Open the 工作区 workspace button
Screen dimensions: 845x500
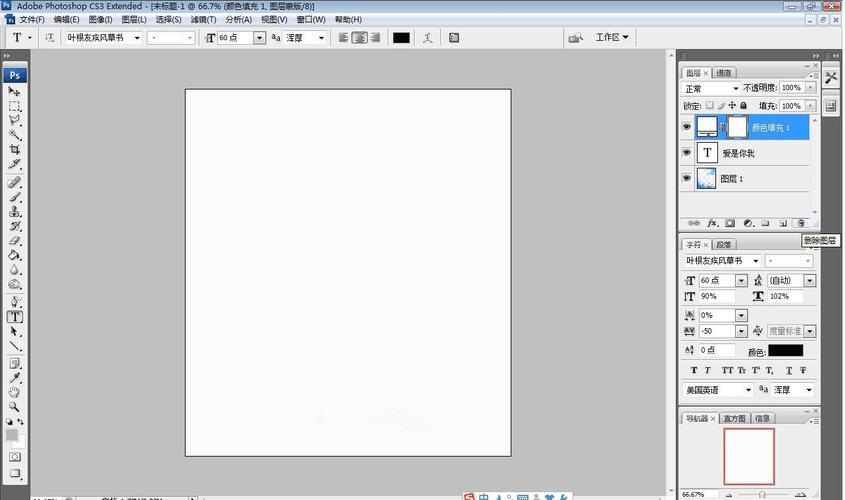pos(612,38)
